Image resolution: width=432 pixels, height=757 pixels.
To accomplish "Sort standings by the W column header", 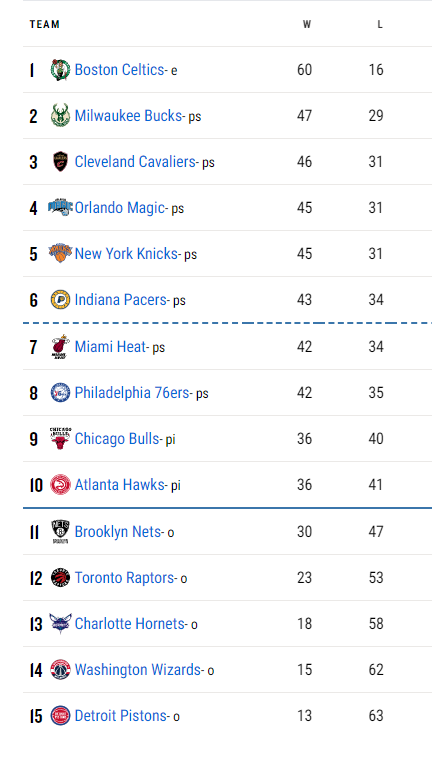I will point(307,25).
